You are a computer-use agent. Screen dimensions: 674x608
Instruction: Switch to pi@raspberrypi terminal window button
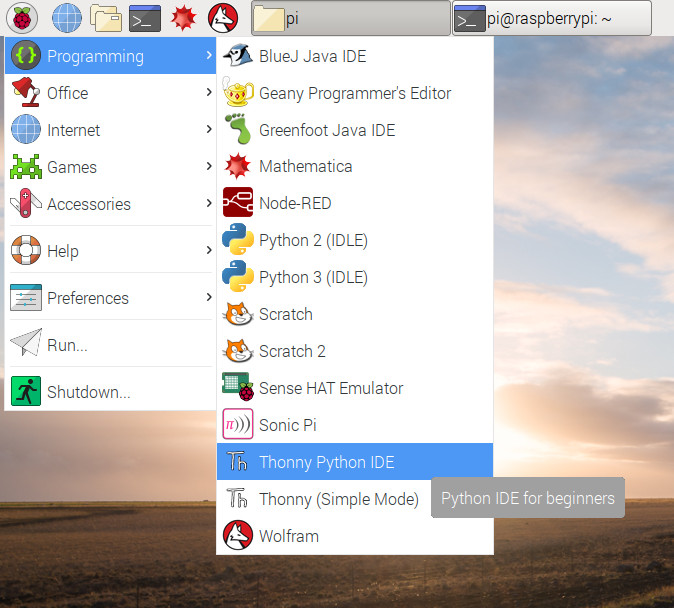[552, 18]
